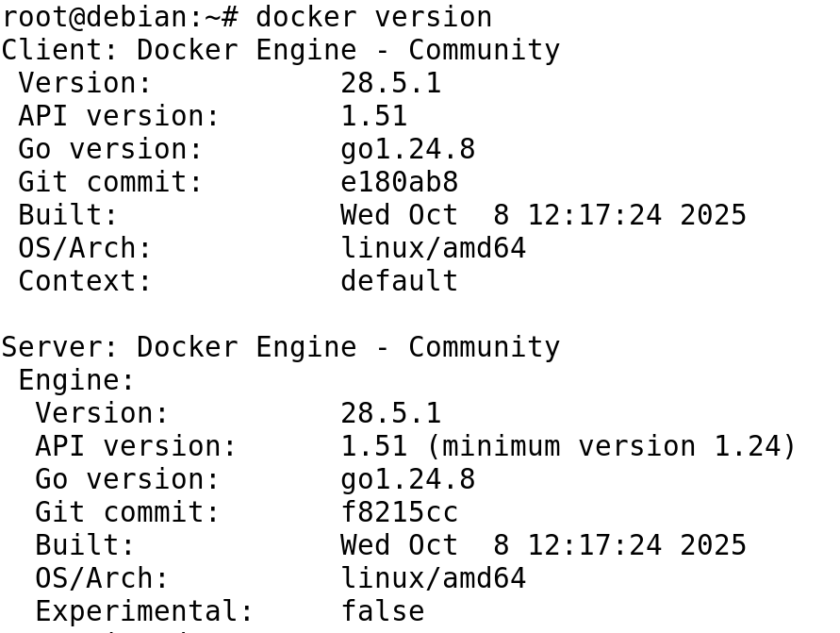Click the "Experimental:" label
This screenshot has width=840, height=633.
click(x=144, y=611)
